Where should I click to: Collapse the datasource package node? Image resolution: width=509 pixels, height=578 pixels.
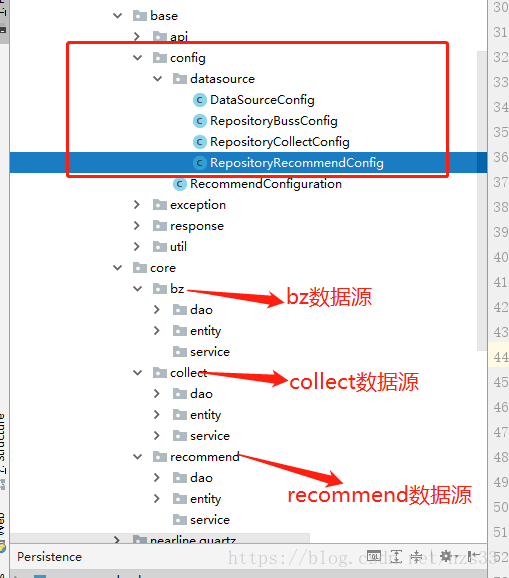click(157, 79)
